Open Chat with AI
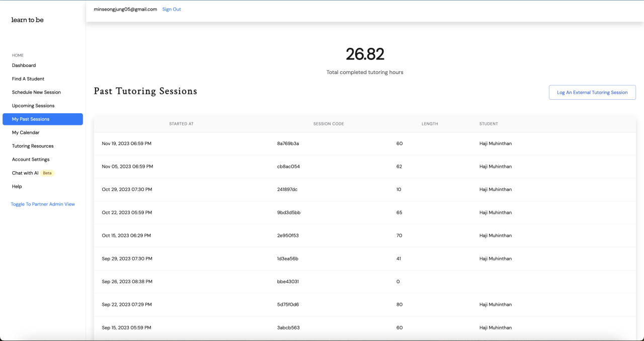The image size is (644, 341). [x=25, y=173]
